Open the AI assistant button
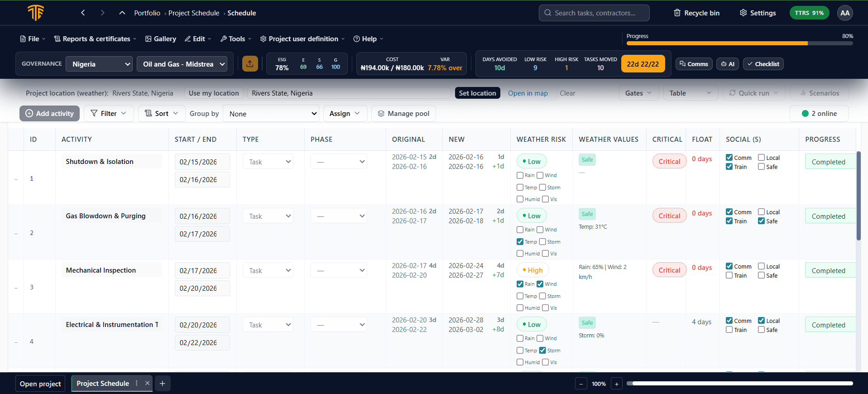 (728, 64)
